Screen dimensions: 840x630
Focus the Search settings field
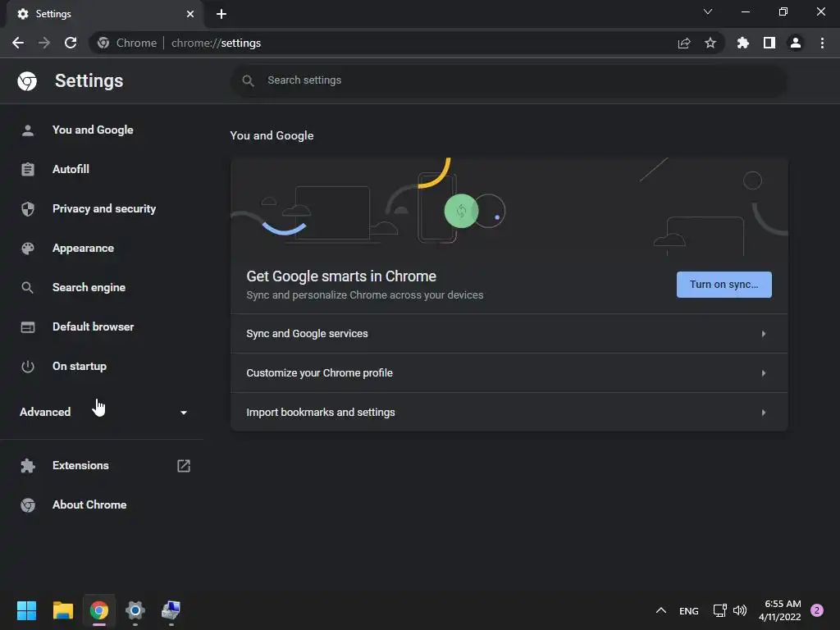pyautogui.click(x=509, y=80)
